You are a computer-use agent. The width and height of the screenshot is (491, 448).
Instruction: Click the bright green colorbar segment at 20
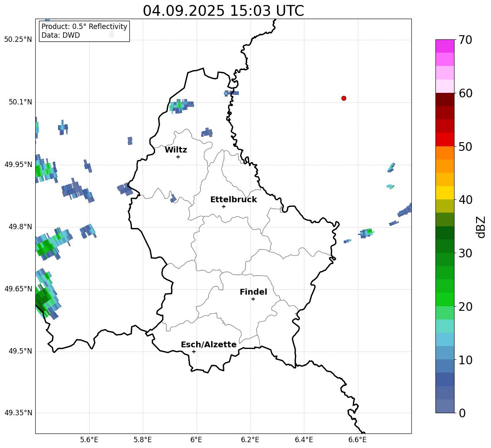[x=445, y=299]
